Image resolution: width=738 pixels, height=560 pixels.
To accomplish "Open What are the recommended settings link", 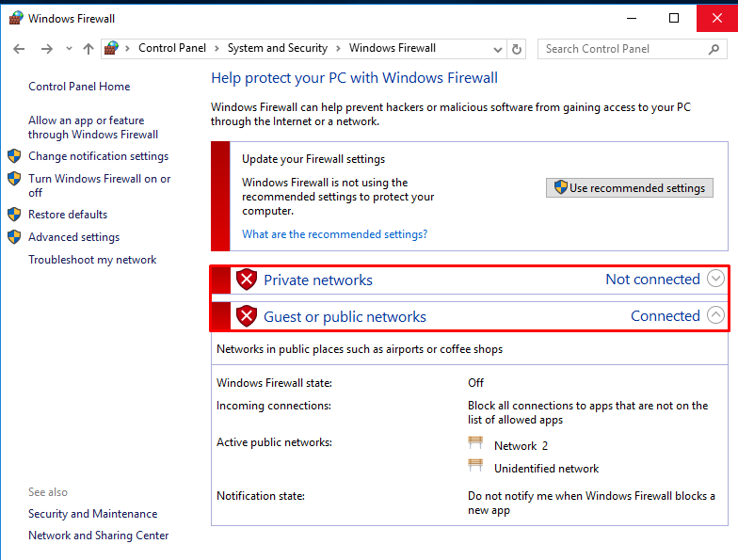I will coord(335,234).
